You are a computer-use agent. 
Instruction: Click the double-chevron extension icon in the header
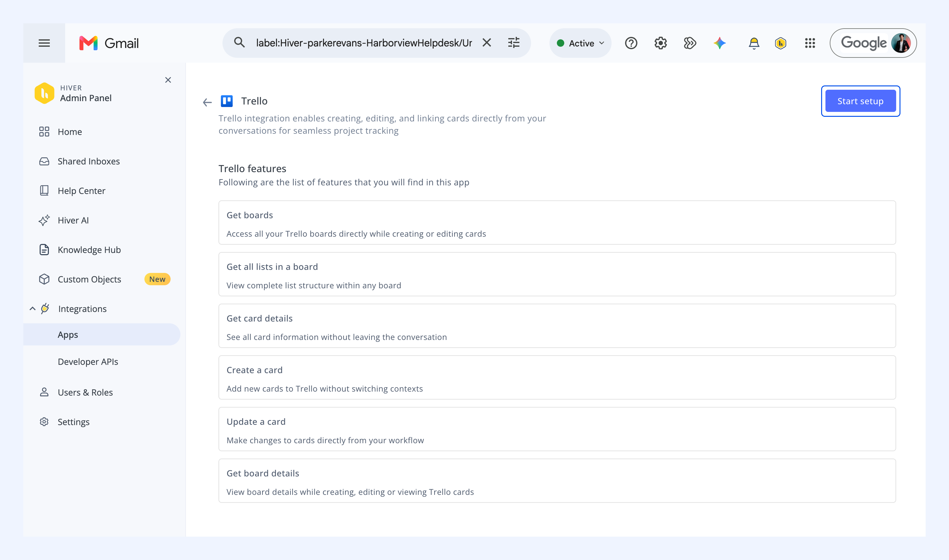point(690,43)
